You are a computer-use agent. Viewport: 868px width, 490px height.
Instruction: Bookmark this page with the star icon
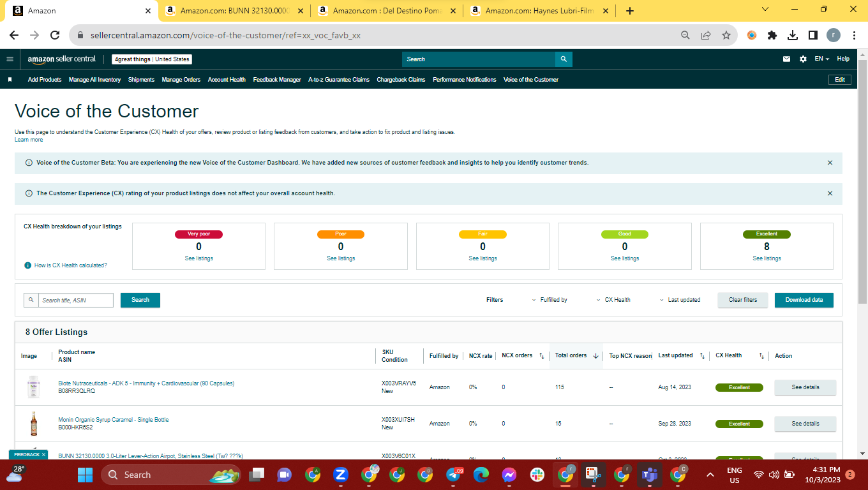coord(726,36)
